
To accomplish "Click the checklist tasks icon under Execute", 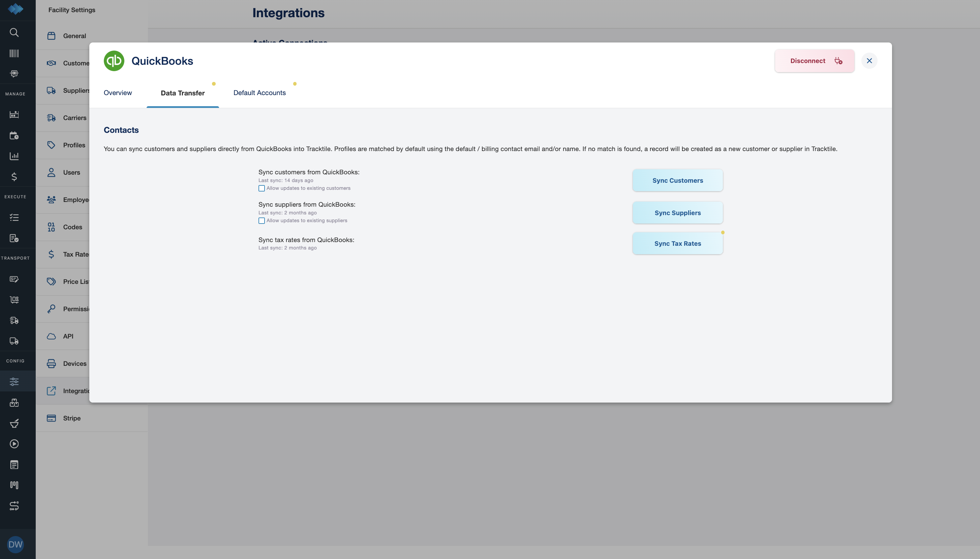I will 14,217.
